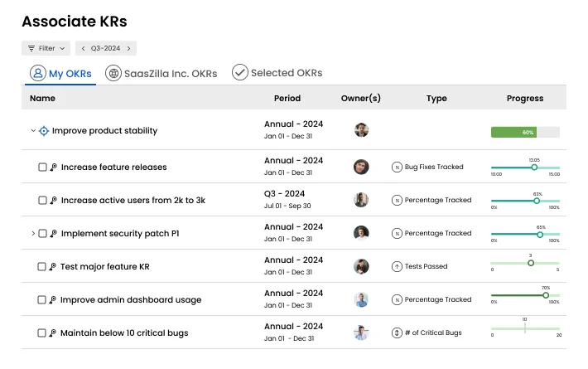Click the Tests Passed arrow icon
This screenshot has height=369, width=588.
pos(397,267)
